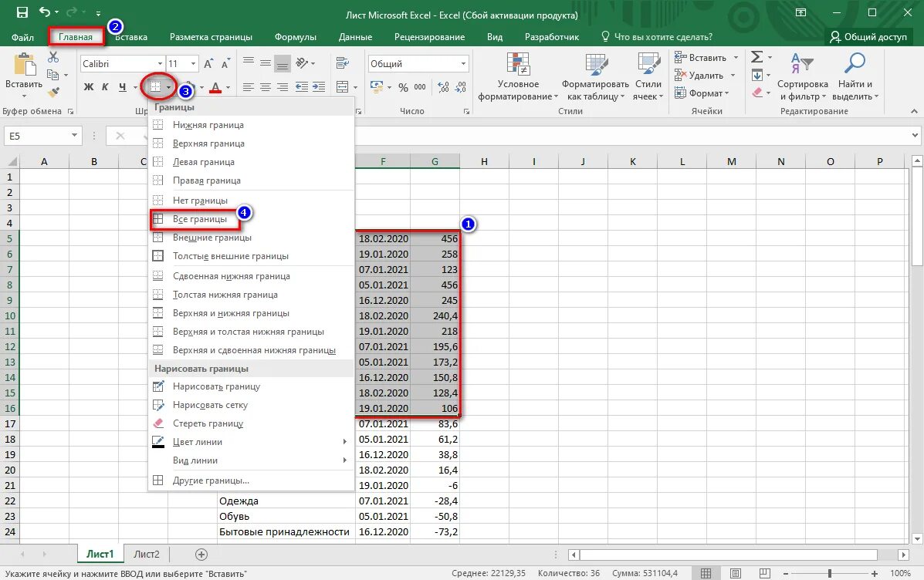
Task: Open the Формат cells button
Action: [701, 93]
